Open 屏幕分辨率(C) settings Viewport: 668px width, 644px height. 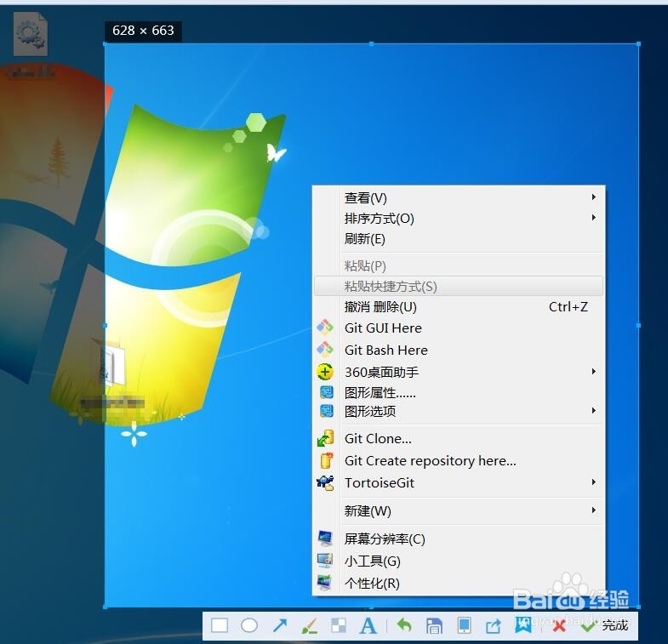(x=459, y=539)
